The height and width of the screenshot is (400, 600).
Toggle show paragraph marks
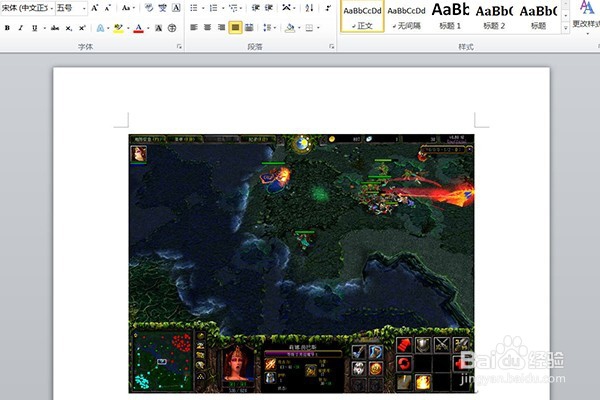[328, 8]
